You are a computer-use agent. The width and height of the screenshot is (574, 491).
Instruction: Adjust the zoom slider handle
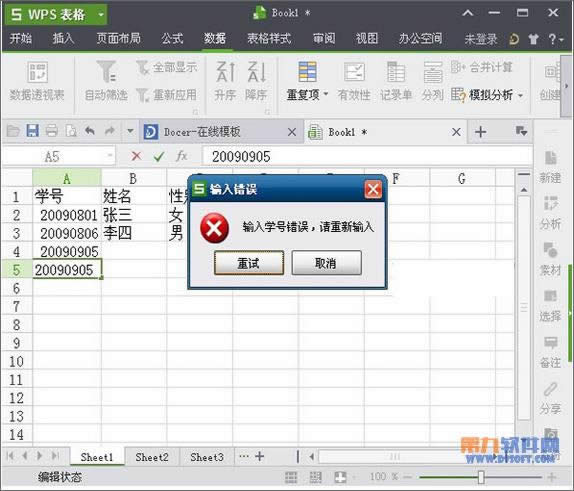[481, 477]
